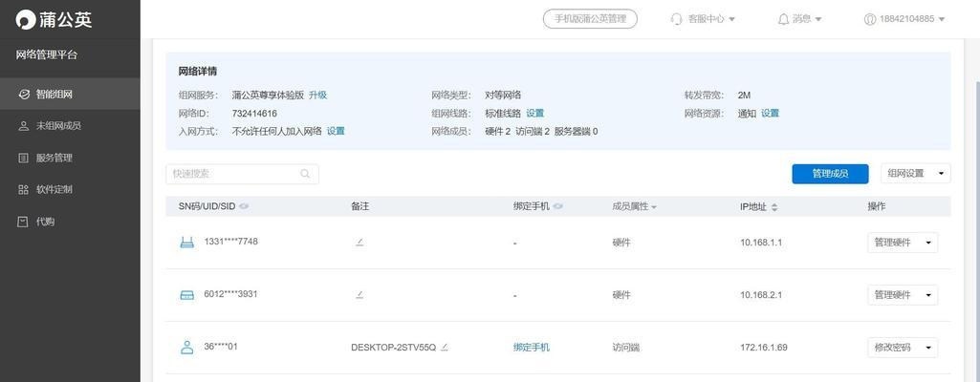
Task: Click the edit pencil for device 6012****3931
Action: tap(359, 294)
